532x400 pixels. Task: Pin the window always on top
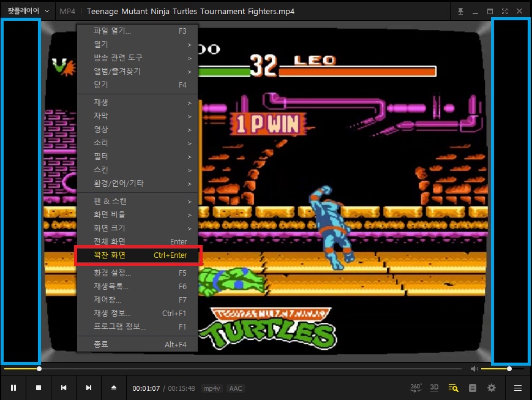[460, 11]
